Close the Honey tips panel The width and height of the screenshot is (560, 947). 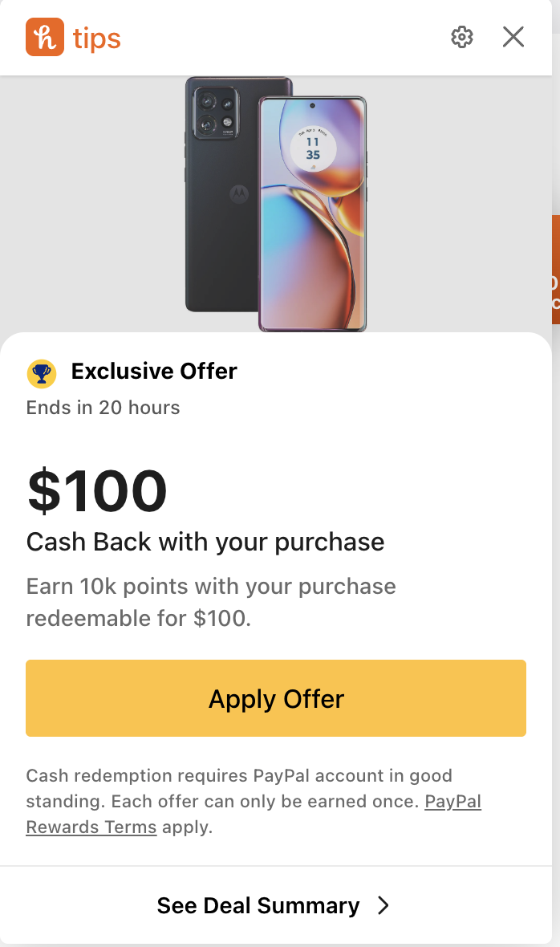(513, 37)
